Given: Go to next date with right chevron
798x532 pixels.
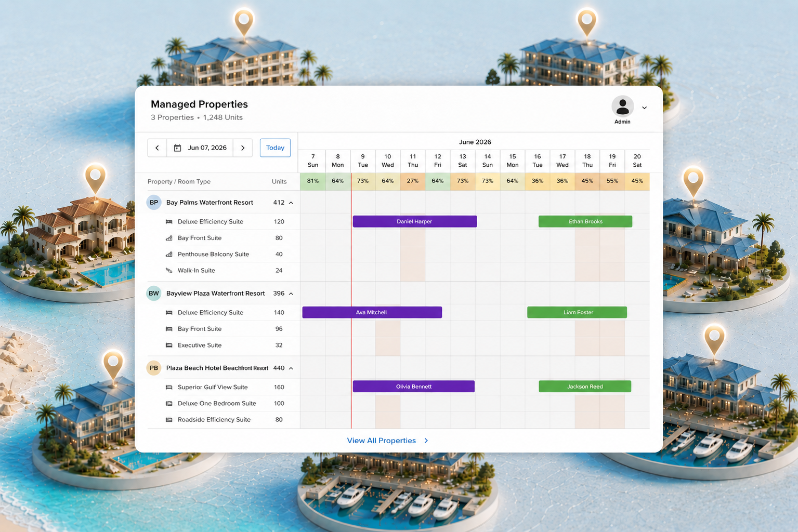Looking at the screenshot, I should click(243, 148).
